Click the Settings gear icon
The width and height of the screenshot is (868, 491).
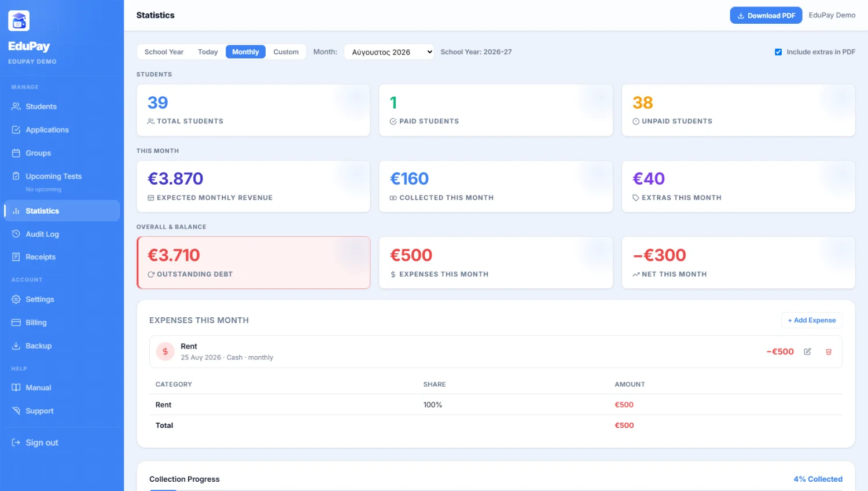[16, 299]
